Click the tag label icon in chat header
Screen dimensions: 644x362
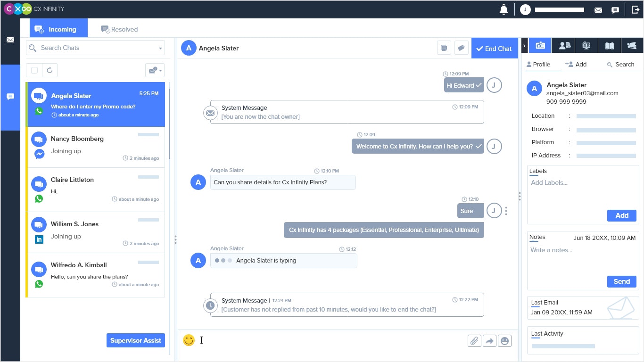coord(461,48)
